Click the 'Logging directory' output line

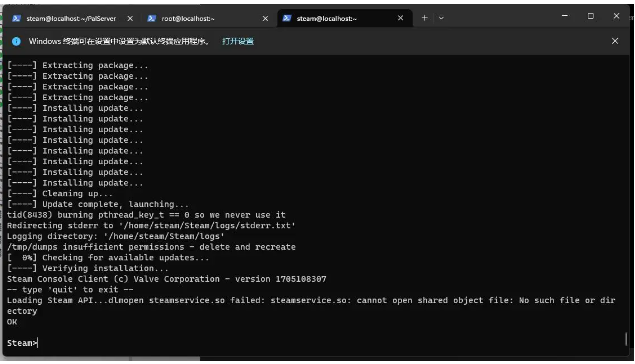pos(115,236)
